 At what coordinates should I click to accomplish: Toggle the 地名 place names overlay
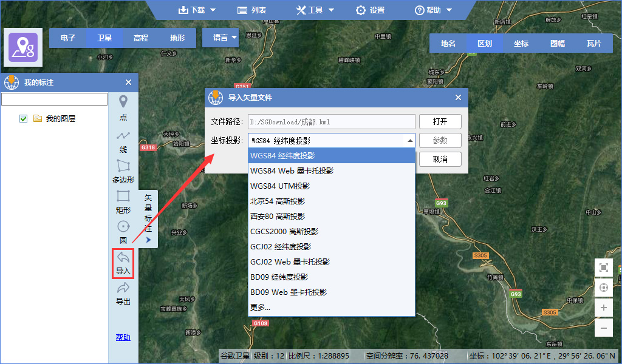click(x=448, y=44)
